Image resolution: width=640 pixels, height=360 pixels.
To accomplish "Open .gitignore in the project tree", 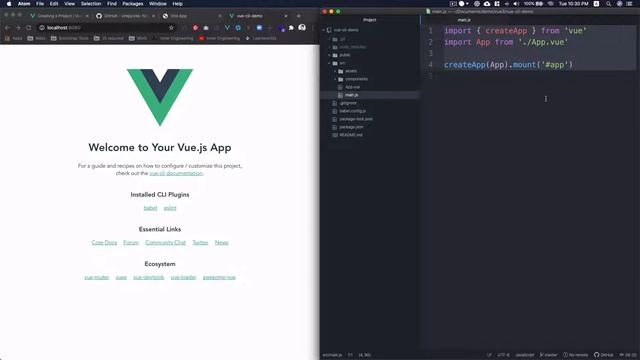I will click(x=348, y=103).
